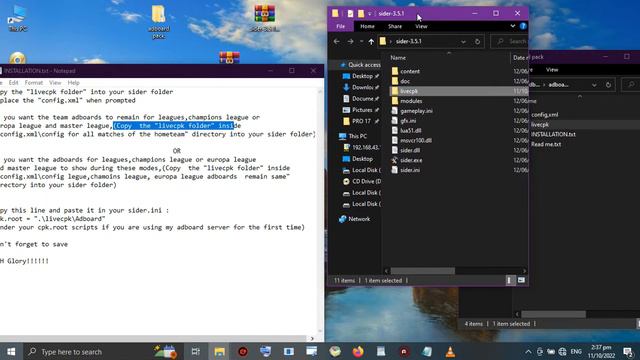Expand the sider-3.5.1 address bar history dropdown

pos(463,42)
